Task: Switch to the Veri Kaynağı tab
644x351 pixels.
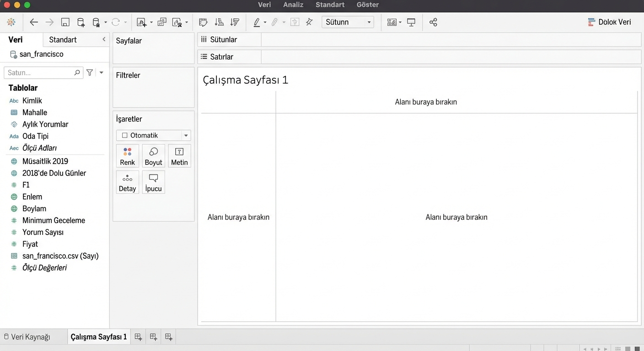Action: pyautogui.click(x=27, y=337)
